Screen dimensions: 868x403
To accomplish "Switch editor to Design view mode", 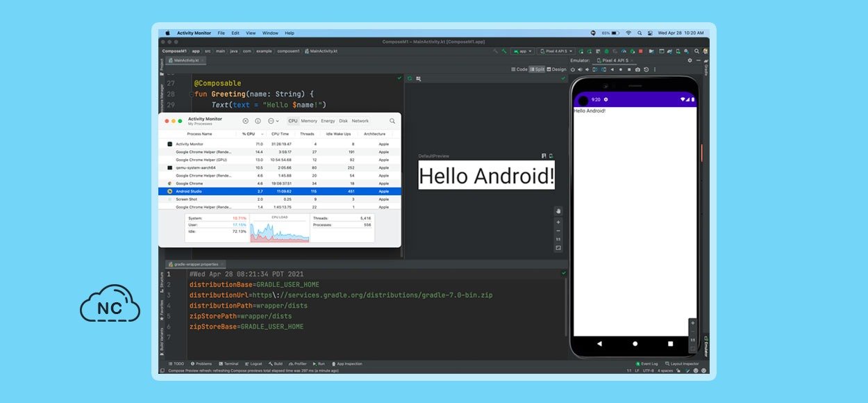I will click(557, 69).
